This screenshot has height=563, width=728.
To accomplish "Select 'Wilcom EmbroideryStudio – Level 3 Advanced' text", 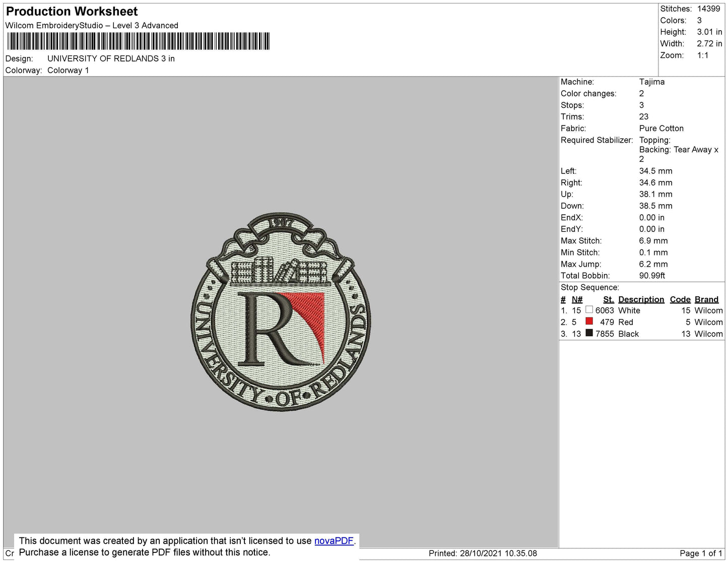I will [x=92, y=26].
